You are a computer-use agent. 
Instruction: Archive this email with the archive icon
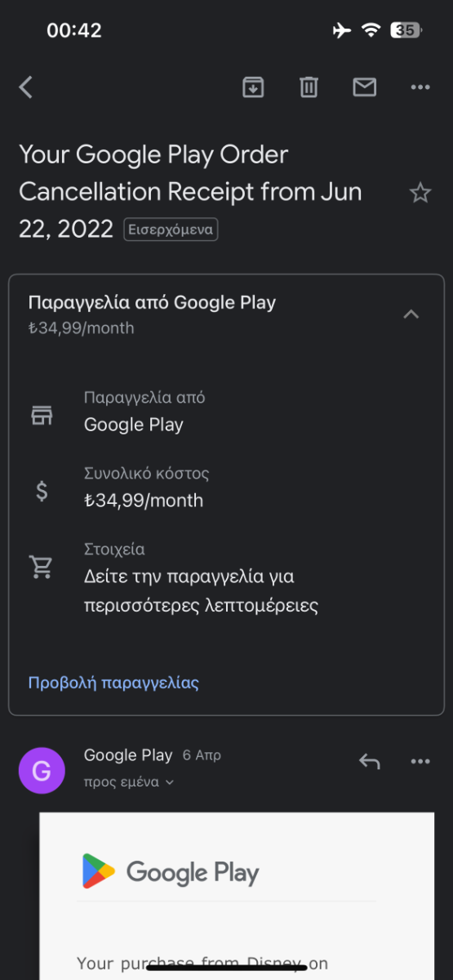(254, 87)
